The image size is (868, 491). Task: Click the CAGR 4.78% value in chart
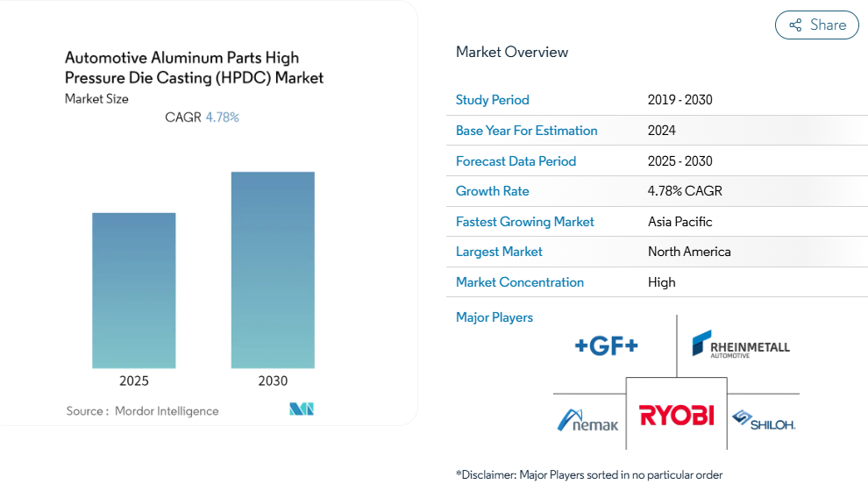click(222, 117)
